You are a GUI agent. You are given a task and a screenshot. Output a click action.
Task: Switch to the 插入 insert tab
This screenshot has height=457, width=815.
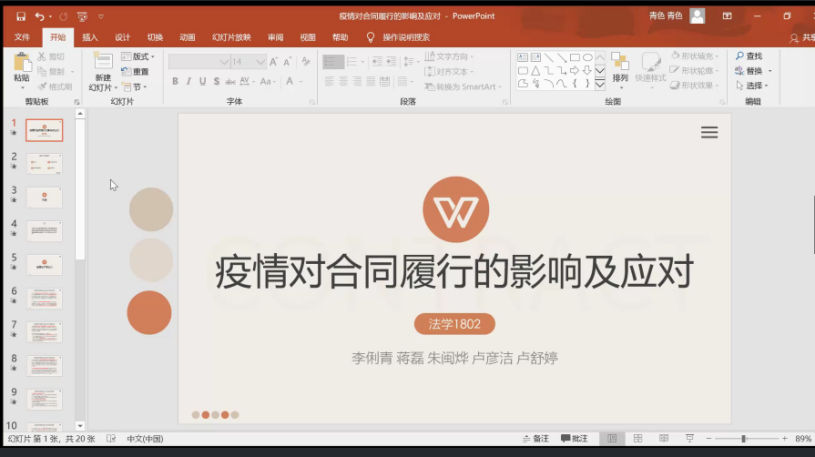coord(90,37)
